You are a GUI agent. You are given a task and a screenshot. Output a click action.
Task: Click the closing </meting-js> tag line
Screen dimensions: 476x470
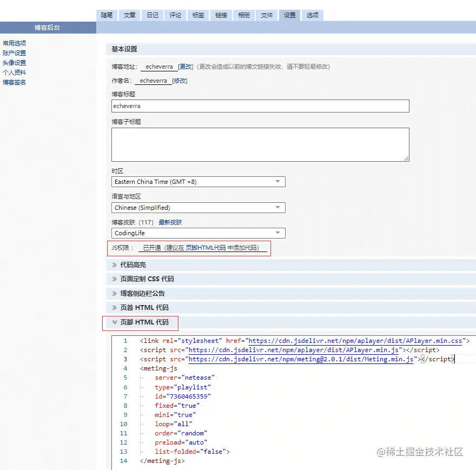pyautogui.click(x=162, y=461)
